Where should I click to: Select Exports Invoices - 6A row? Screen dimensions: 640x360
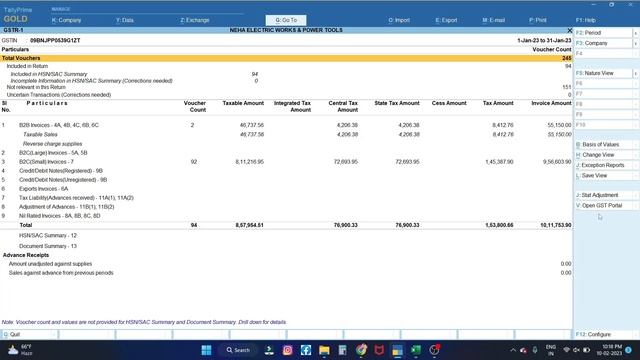tap(286, 189)
